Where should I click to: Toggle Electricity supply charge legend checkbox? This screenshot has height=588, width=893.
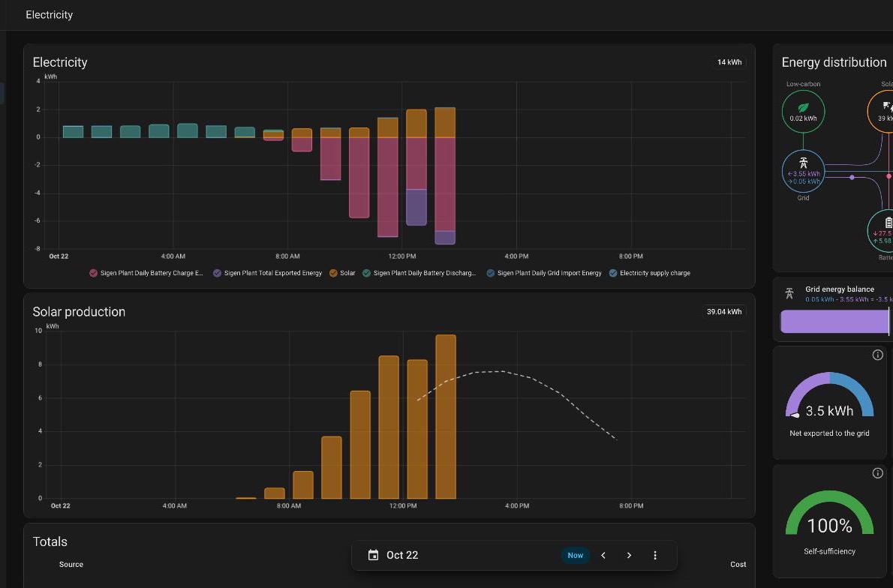(x=613, y=273)
